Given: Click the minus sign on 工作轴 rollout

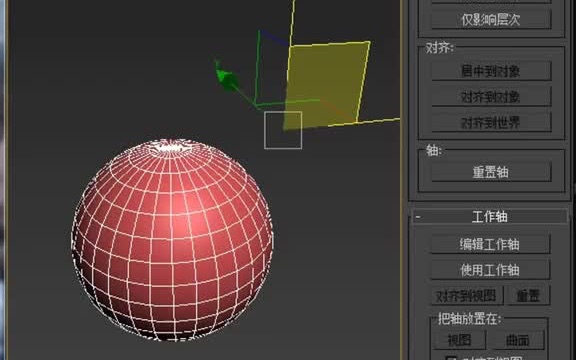Looking at the screenshot, I should click(x=418, y=217).
